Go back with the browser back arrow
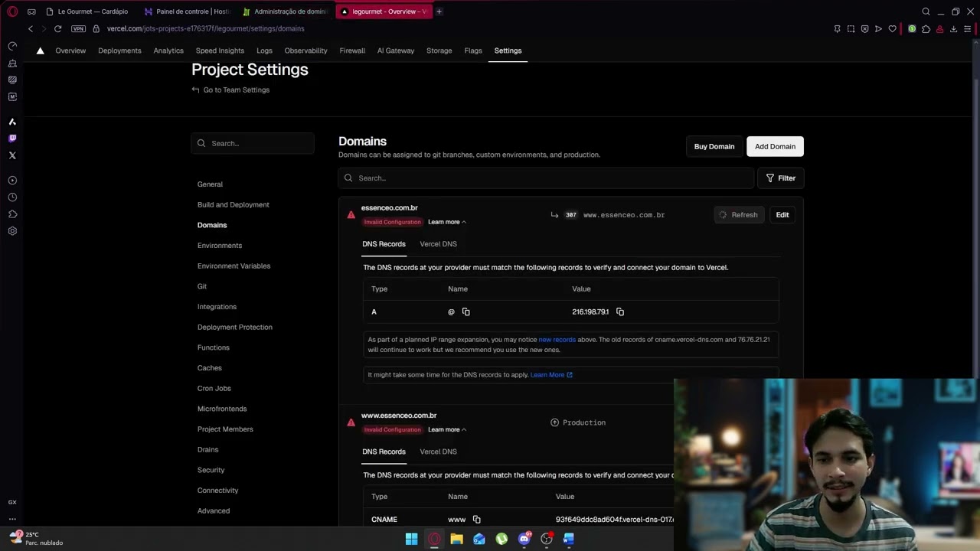 [x=31, y=28]
